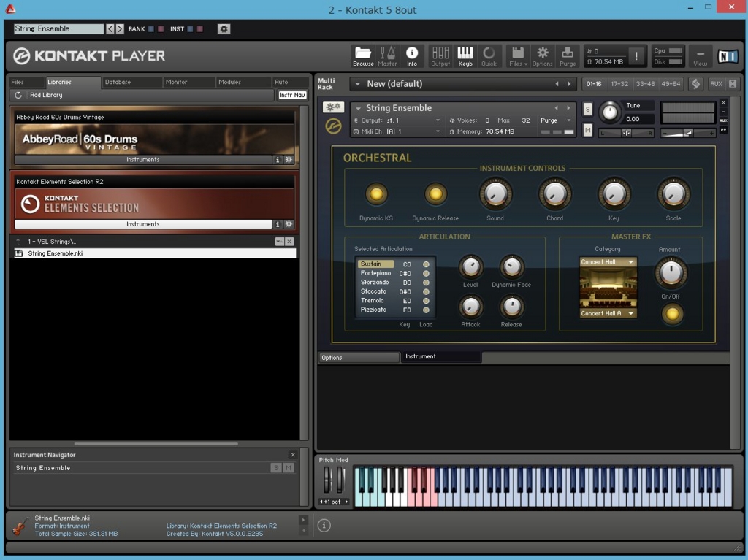
Task: Switch to the Auto tab
Action: (x=289, y=82)
